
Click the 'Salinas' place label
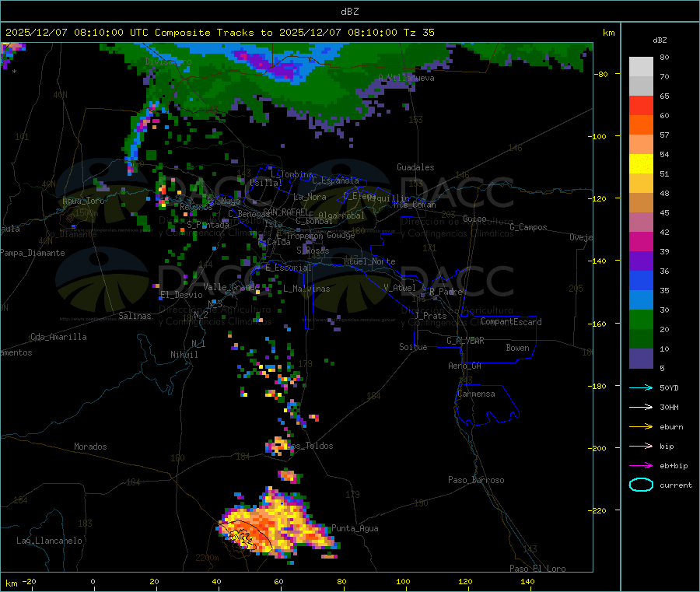135,316
